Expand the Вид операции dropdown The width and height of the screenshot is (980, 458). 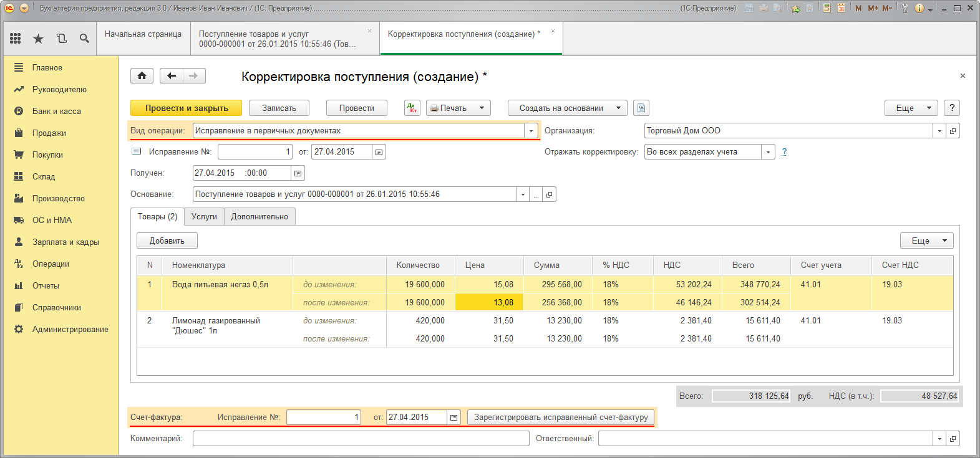pyautogui.click(x=531, y=131)
